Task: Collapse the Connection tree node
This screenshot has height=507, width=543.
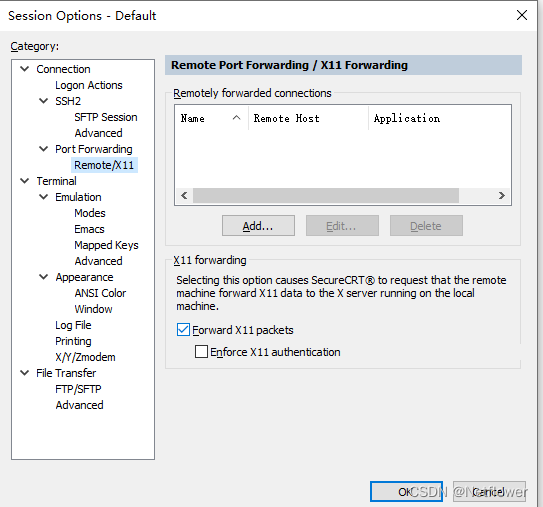Action: click(x=25, y=69)
